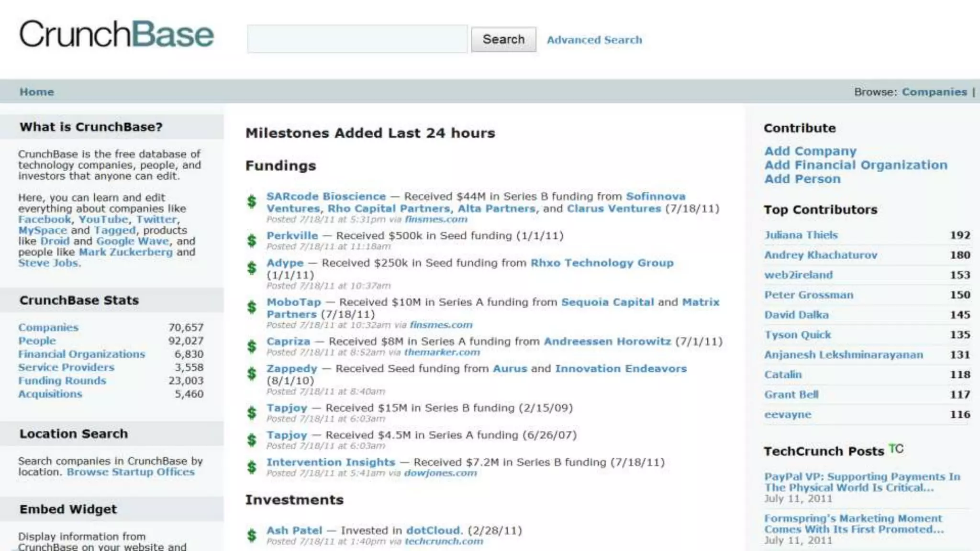The height and width of the screenshot is (551, 980).
Task: Open Add Company contribute link
Action: click(810, 151)
